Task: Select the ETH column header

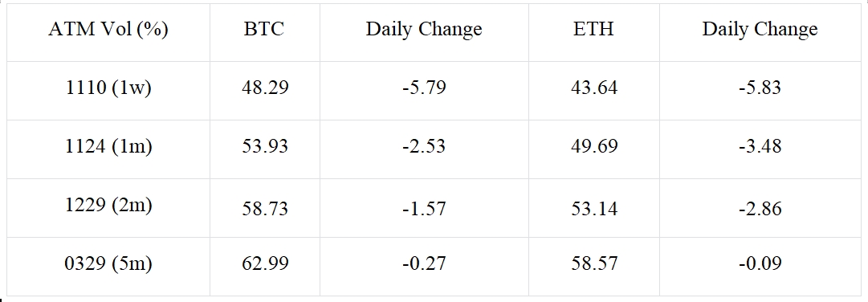Action: 593,32
